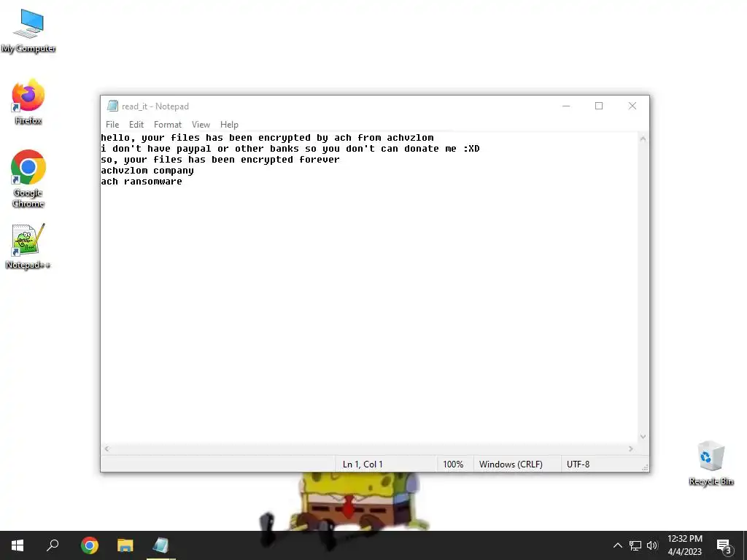Click the Notepad title bar icon
This screenshot has width=747, height=560.
point(112,106)
